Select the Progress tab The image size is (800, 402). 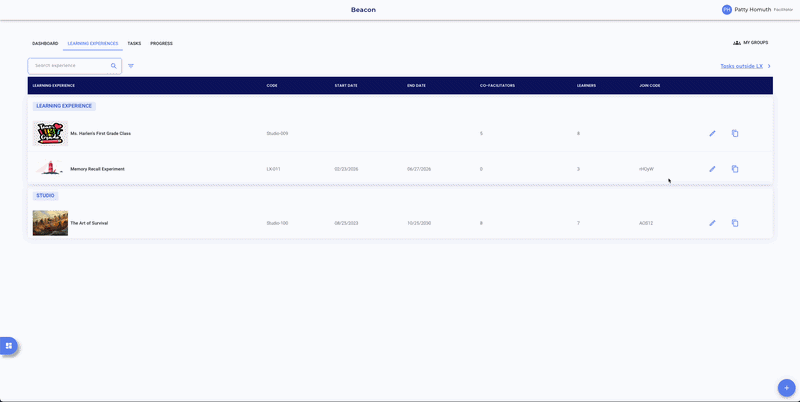click(161, 44)
